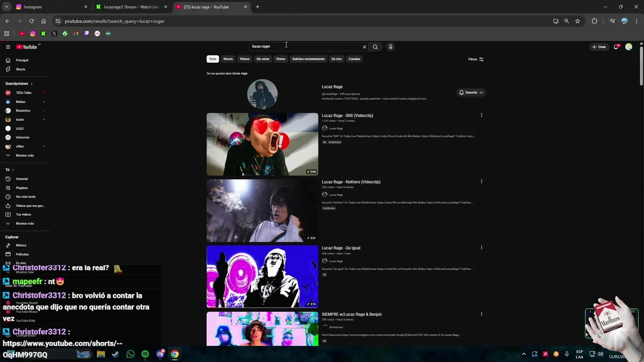Open the Crear button
The height and width of the screenshot is (362, 644).
coord(599,47)
